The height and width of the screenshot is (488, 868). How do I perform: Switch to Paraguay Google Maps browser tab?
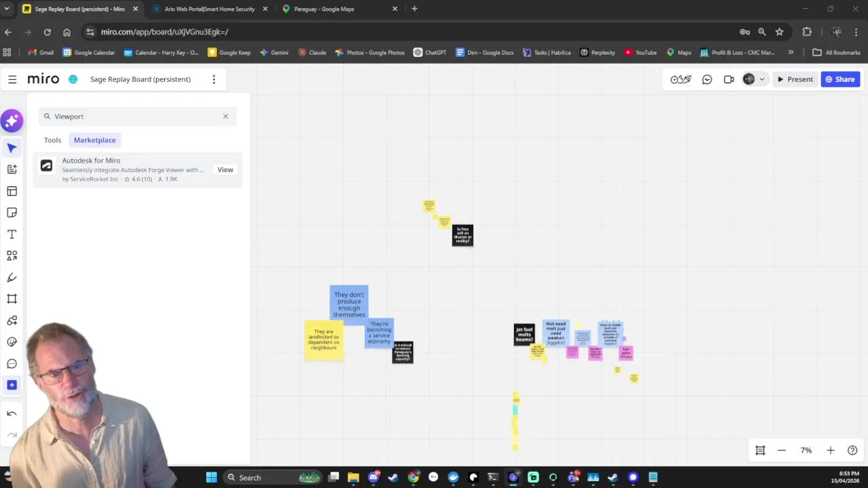click(324, 9)
